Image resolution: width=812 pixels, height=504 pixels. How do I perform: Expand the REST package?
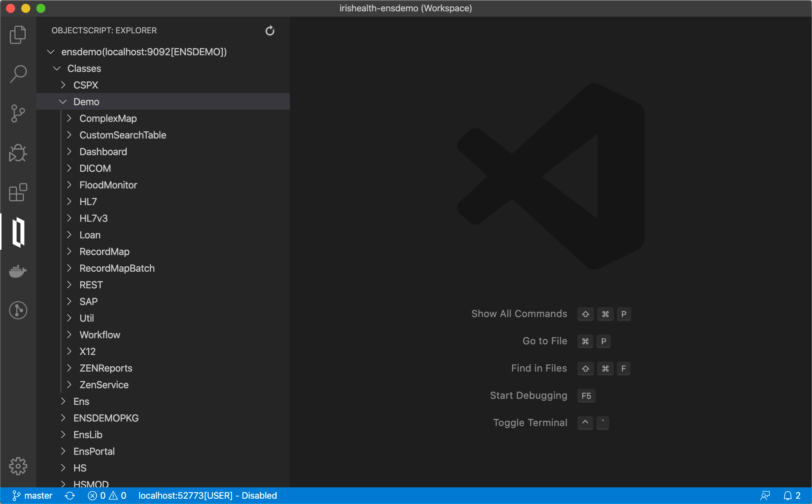tap(69, 285)
